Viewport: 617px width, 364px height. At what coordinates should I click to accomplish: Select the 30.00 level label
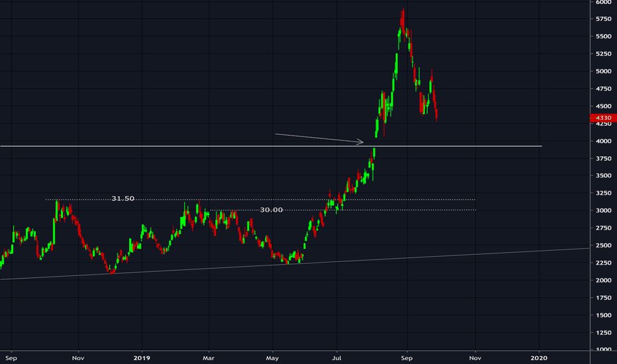[271, 210]
